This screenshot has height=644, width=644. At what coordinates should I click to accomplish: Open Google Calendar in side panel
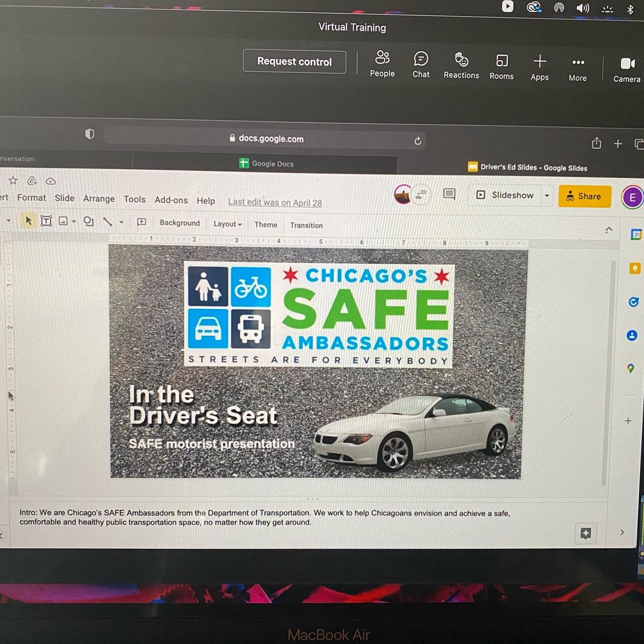coord(636,235)
